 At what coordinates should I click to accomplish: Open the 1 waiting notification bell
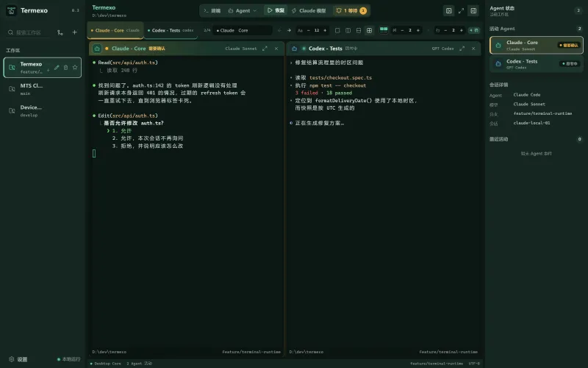click(x=351, y=10)
